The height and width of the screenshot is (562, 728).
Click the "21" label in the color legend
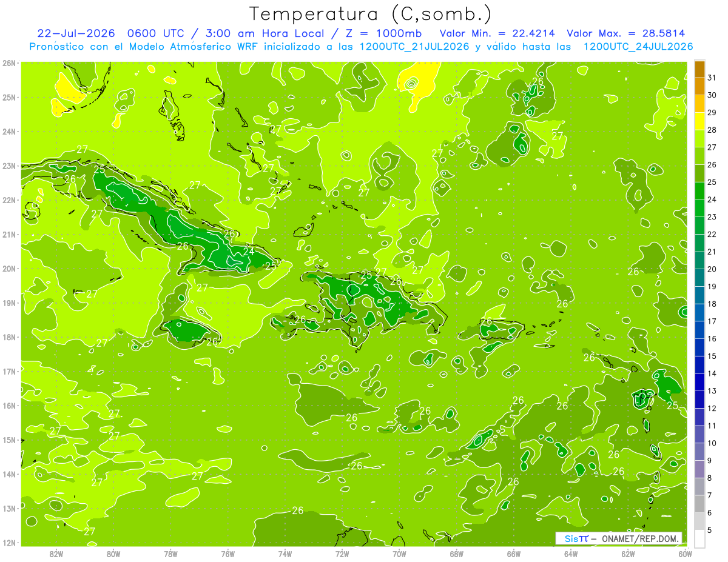click(x=712, y=252)
